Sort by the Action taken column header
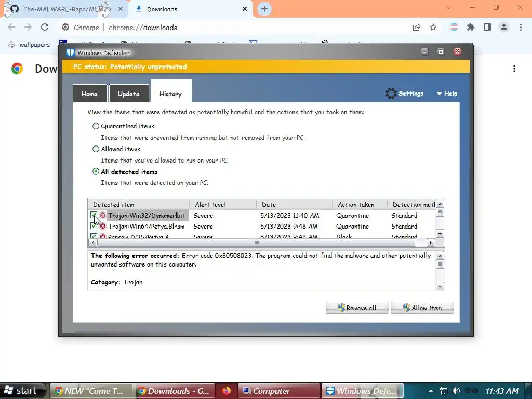 click(x=360, y=204)
